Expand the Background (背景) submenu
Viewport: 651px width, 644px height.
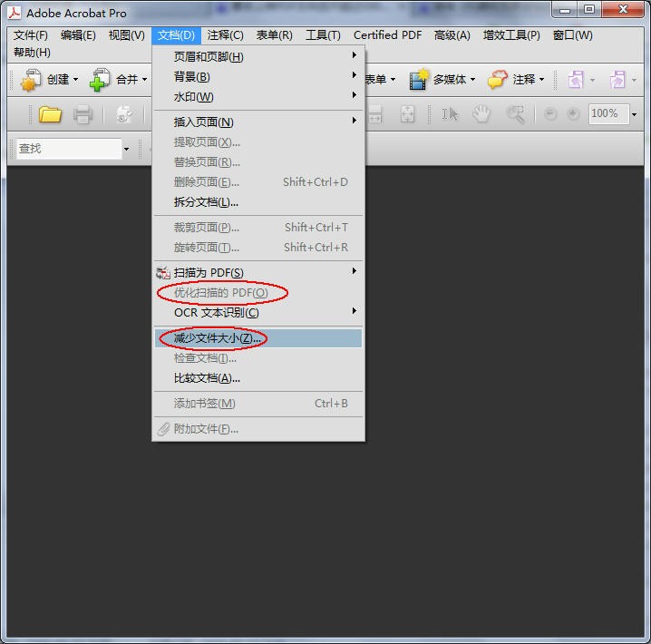(258, 77)
